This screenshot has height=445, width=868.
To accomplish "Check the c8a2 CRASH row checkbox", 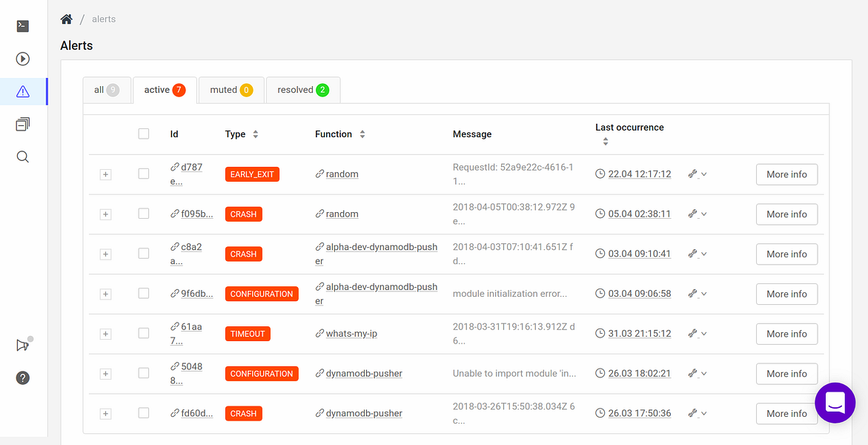I will tap(144, 254).
